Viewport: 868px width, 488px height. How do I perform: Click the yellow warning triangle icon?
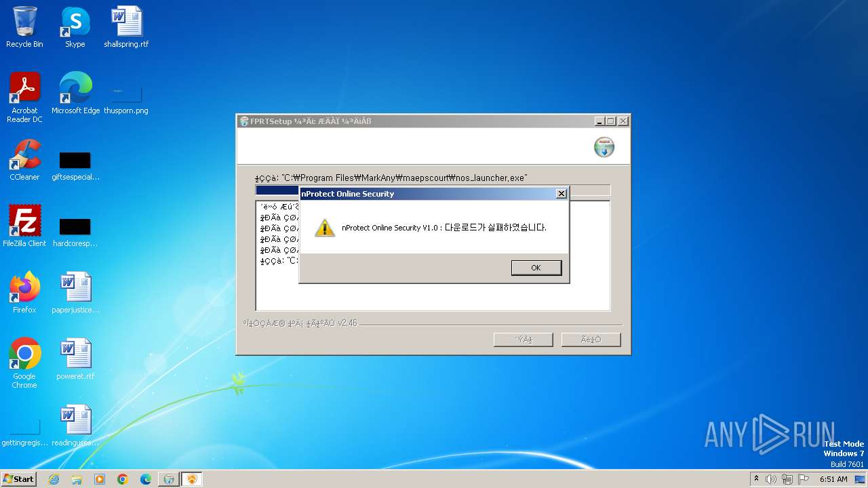(325, 228)
